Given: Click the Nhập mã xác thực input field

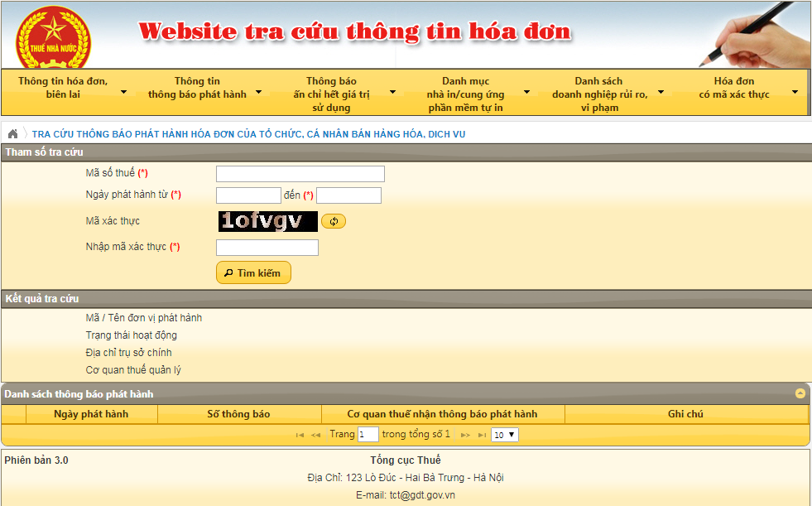Looking at the screenshot, I should pos(267,248).
